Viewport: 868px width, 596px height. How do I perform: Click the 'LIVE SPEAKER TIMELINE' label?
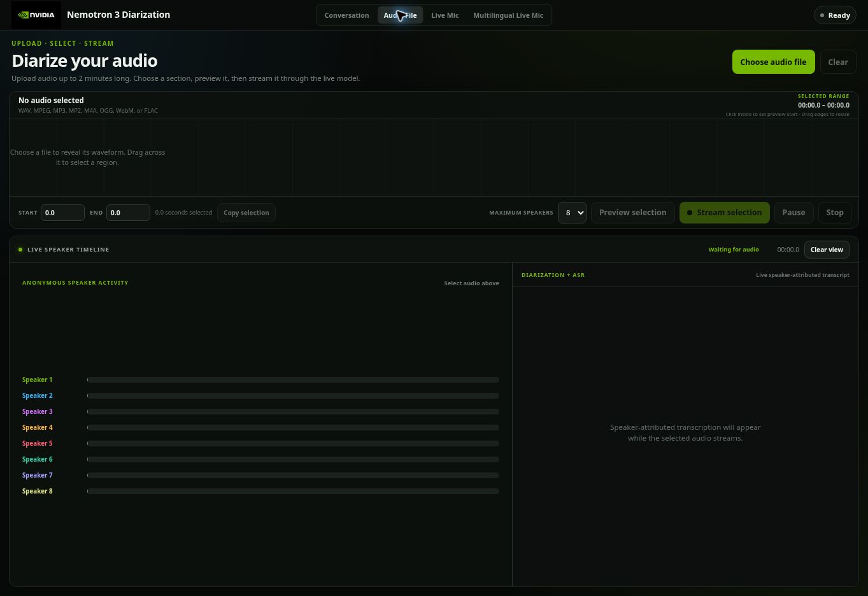pyautogui.click(x=68, y=250)
